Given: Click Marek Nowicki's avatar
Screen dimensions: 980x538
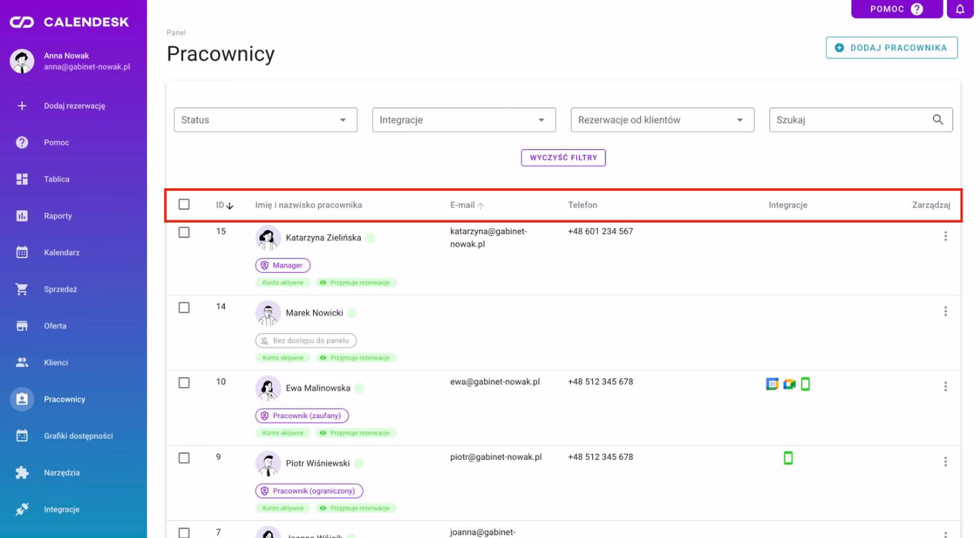Looking at the screenshot, I should coord(268,313).
